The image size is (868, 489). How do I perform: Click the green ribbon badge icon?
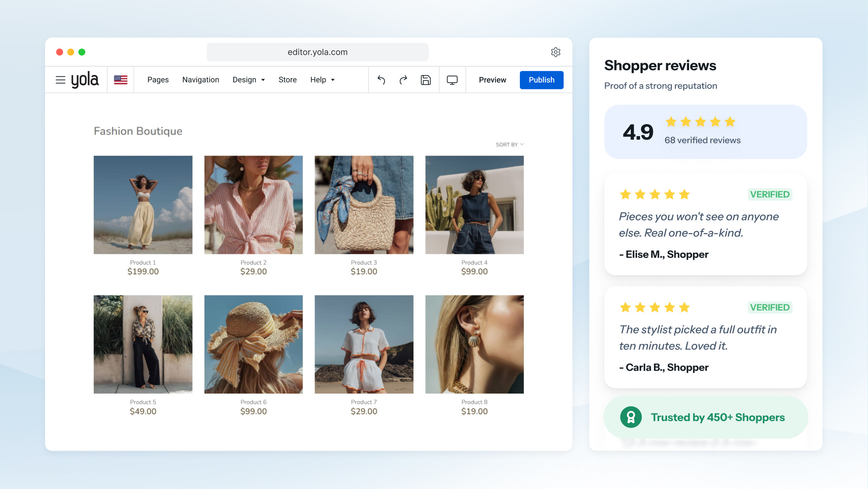(x=631, y=417)
